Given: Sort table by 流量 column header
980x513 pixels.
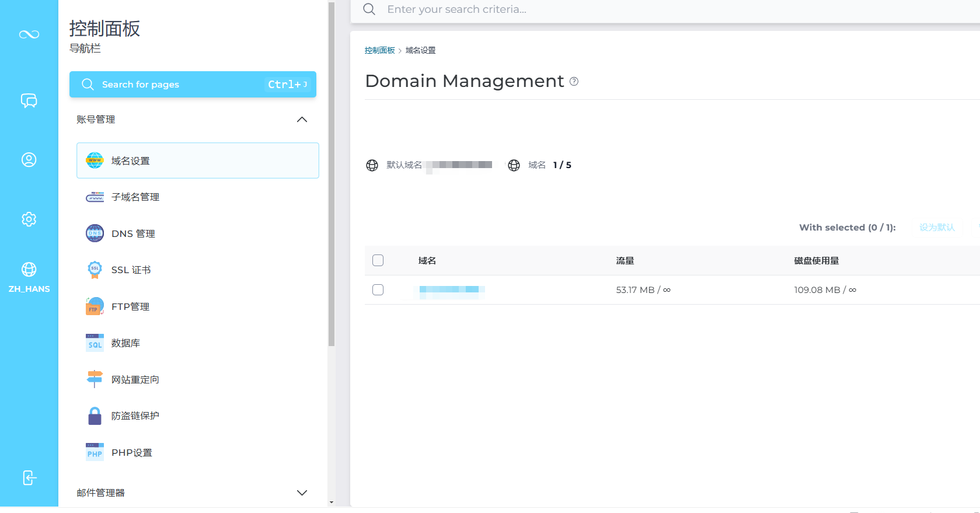Looking at the screenshot, I should pos(625,261).
